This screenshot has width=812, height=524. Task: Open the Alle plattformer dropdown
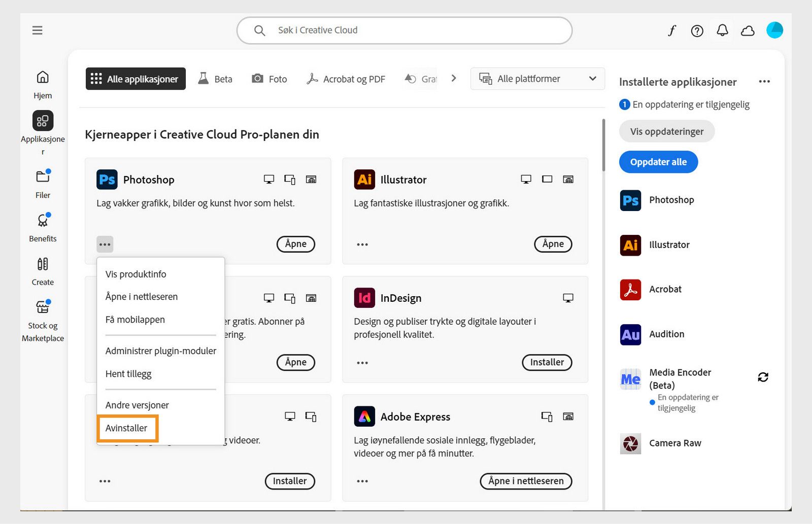coord(537,79)
